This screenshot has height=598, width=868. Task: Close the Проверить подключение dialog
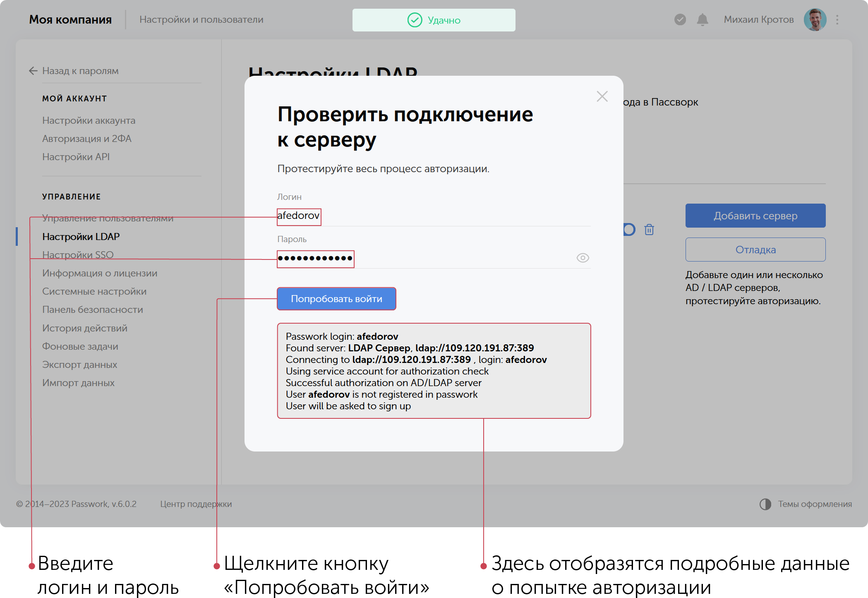[x=602, y=96]
